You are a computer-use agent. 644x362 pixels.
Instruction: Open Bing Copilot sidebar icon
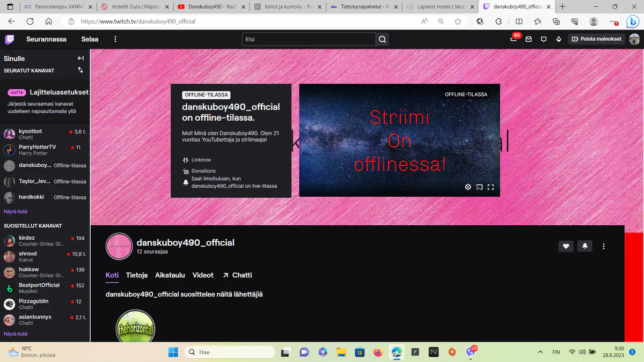point(633,21)
